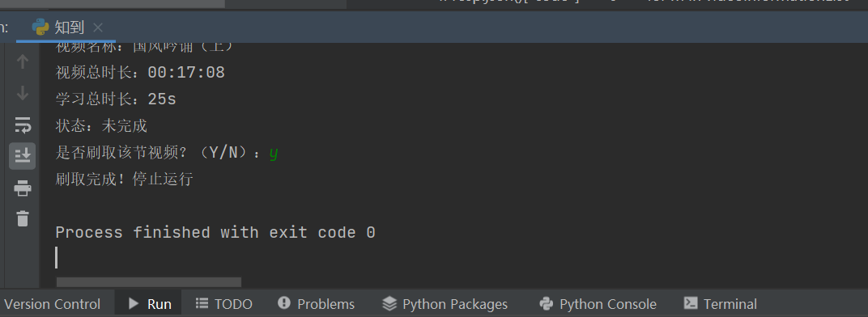Open the TODO tool window
Image resolution: width=868 pixels, height=317 pixels.
pos(223,304)
